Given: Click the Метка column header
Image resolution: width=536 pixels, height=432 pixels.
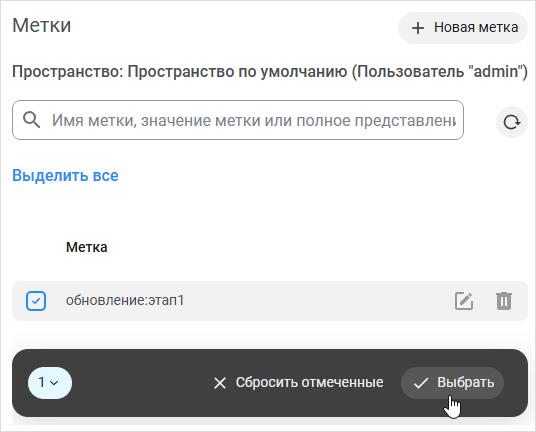Looking at the screenshot, I should point(86,247).
